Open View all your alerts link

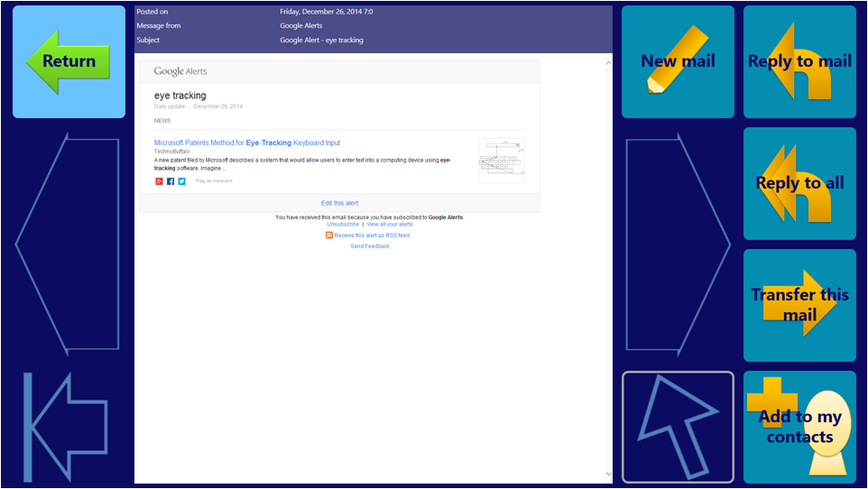pyautogui.click(x=389, y=225)
